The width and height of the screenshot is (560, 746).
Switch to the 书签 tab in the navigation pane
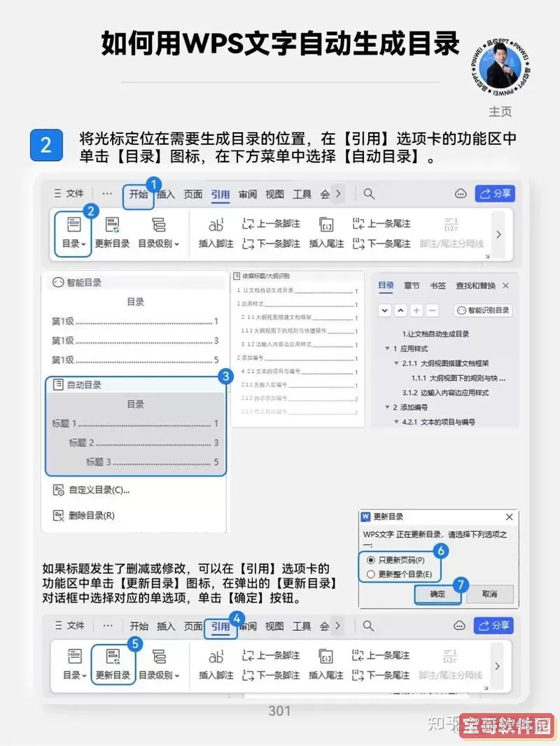pos(437,286)
